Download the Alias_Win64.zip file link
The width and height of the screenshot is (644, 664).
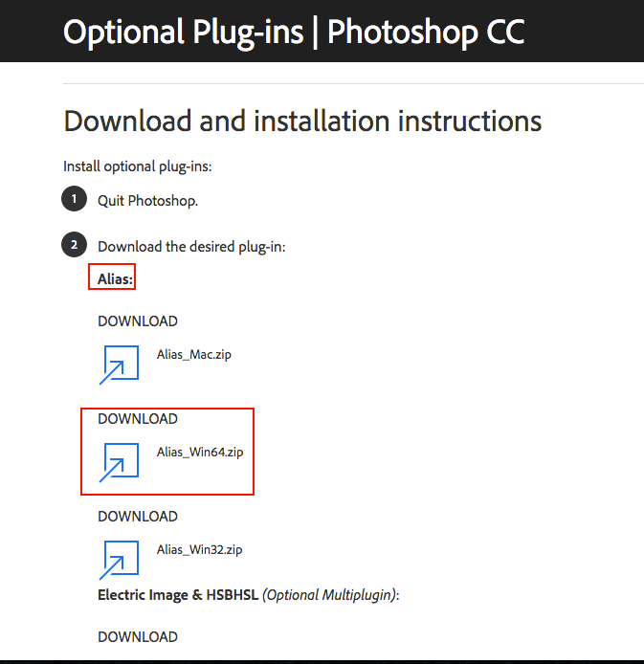pyautogui.click(x=200, y=452)
